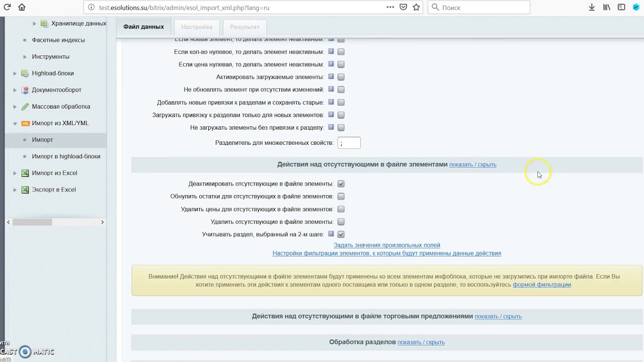The width and height of the screenshot is (644, 362).
Task: Check 'Удалить отсутствующие в файле элементы'
Action: pos(341,222)
